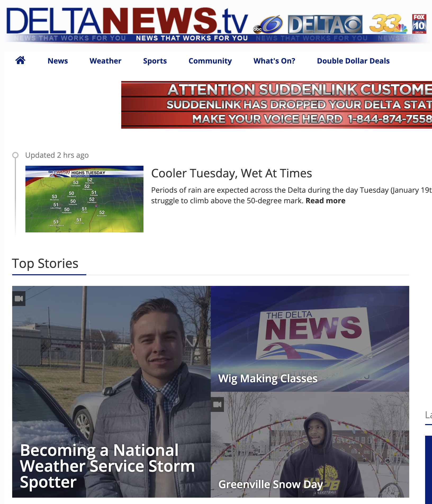Open the Community menu
Viewport: 432px width, 504px height.
click(210, 61)
